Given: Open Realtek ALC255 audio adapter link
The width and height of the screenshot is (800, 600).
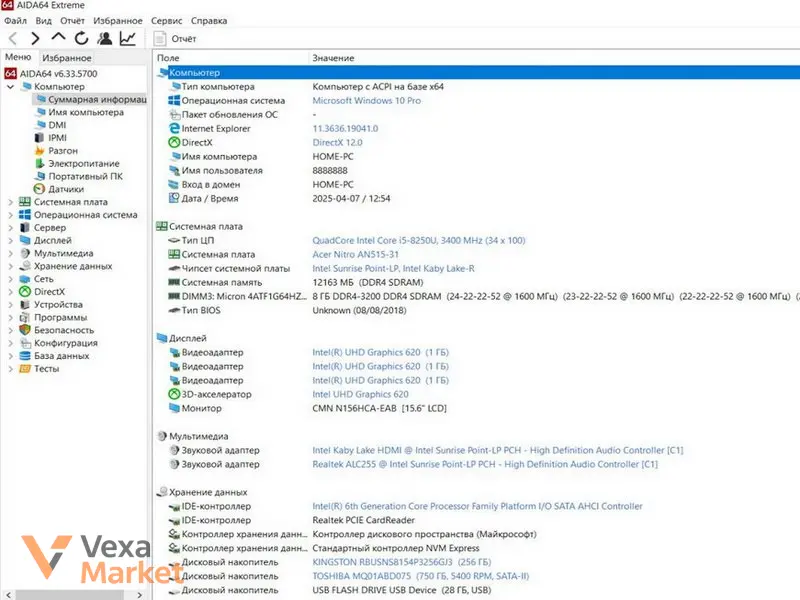Looking at the screenshot, I should 485,464.
